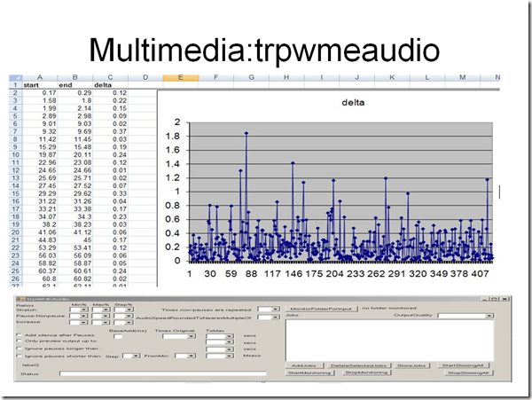Select spreadsheet column B header
Viewport: 532px width, 400px height.
click(x=75, y=78)
